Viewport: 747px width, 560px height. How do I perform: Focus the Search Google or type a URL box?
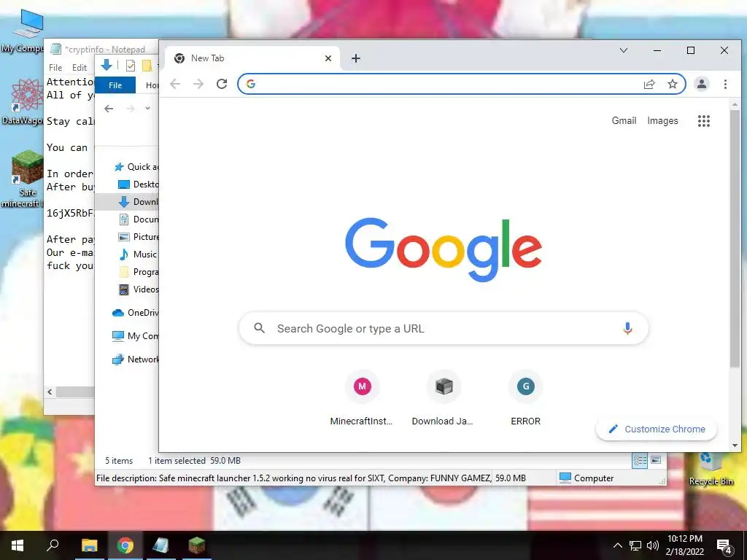[443, 328]
